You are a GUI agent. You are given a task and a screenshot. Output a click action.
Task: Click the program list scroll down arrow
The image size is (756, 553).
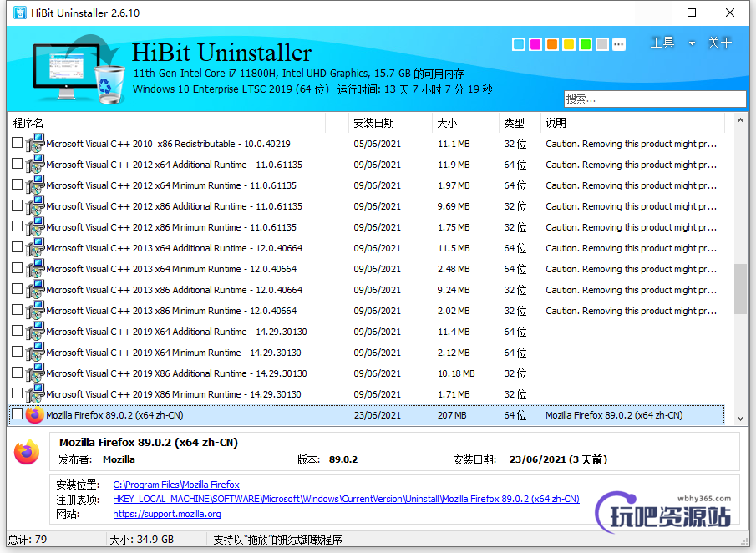coord(741,418)
